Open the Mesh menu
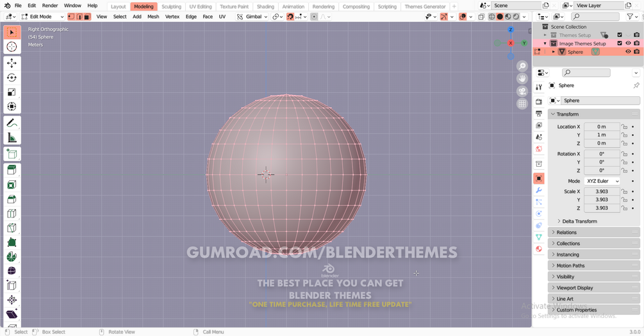This screenshot has height=336, width=644. click(x=153, y=17)
